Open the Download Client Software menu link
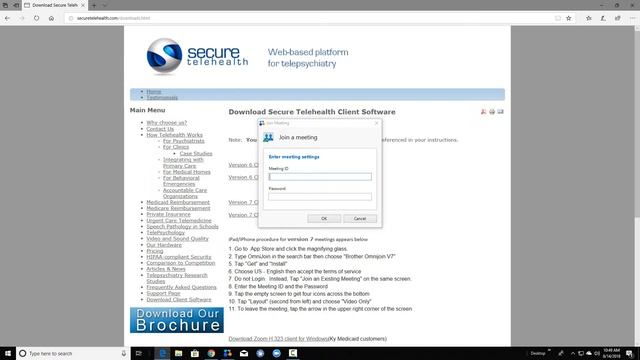The image size is (640, 360). point(179,300)
